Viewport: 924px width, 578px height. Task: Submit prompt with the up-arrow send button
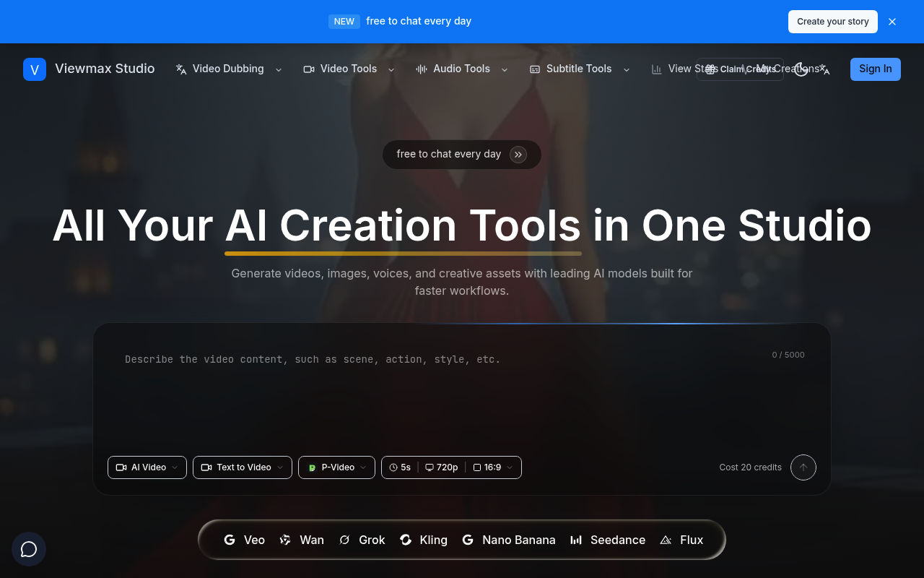pos(803,467)
